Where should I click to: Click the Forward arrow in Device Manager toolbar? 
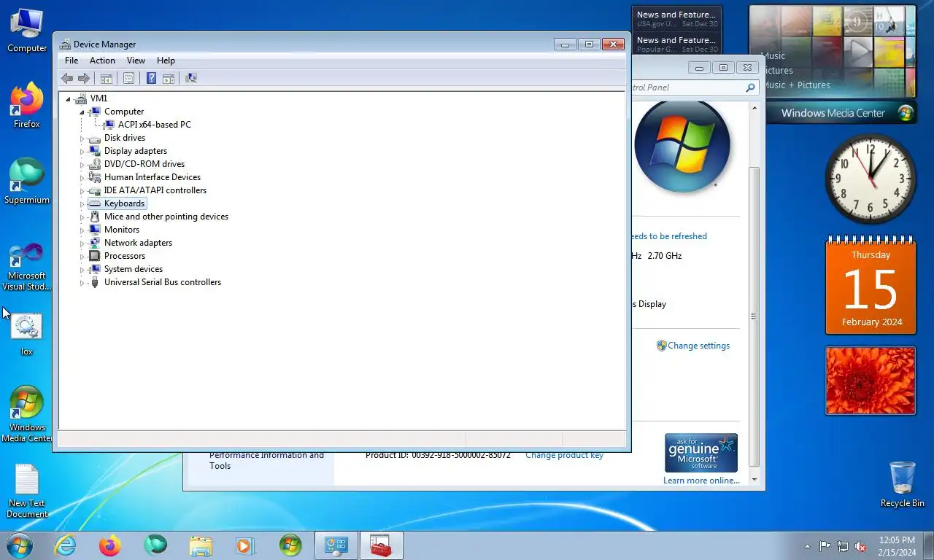click(84, 78)
